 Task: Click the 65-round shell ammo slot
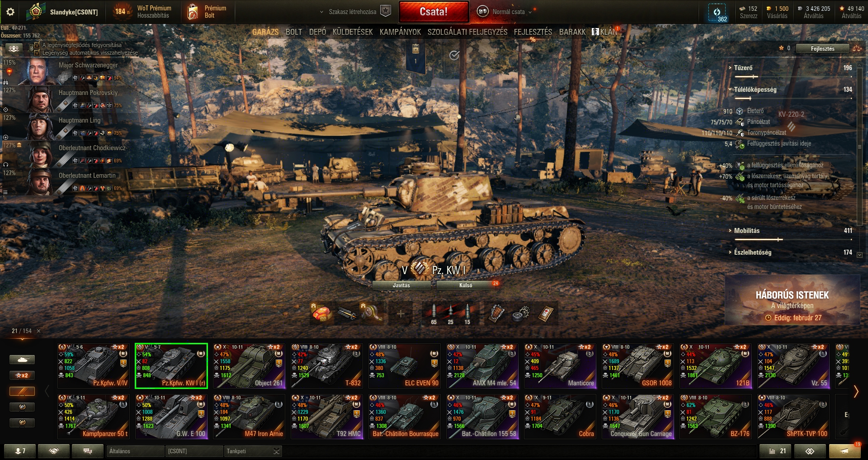pyautogui.click(x=434, y=313)
